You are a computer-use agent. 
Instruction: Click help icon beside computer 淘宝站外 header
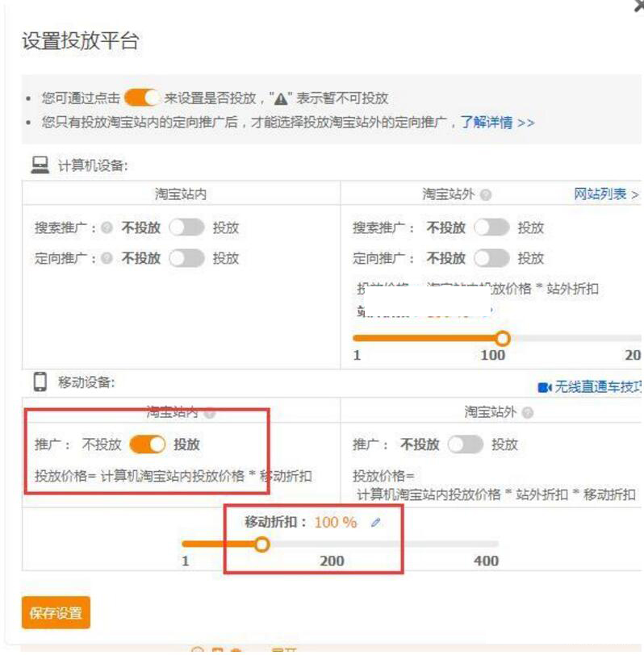coord(486,194)
